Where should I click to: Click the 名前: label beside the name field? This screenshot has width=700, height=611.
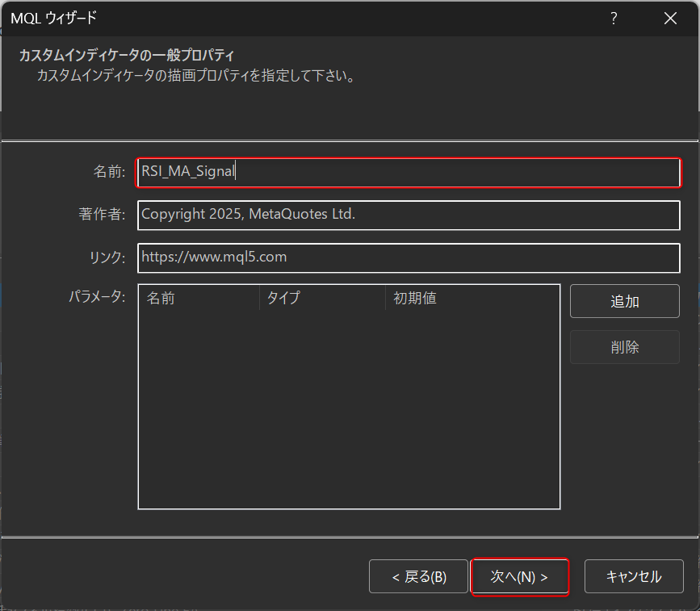click(x=108, y=172)
